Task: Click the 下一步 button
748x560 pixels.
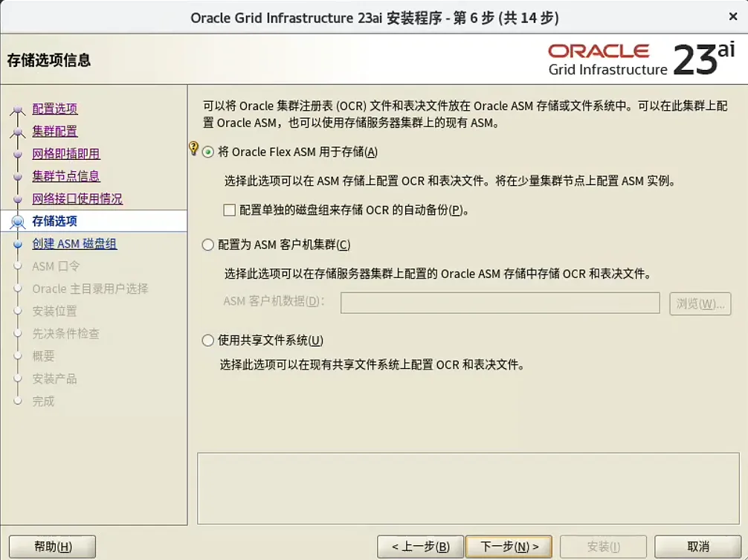Action: tap(509, 545)
